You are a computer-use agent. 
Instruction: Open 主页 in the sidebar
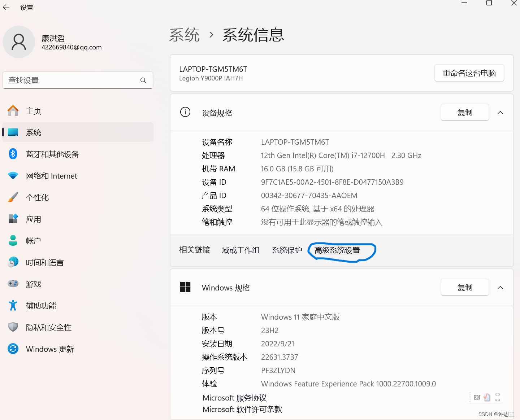[78, 111]
